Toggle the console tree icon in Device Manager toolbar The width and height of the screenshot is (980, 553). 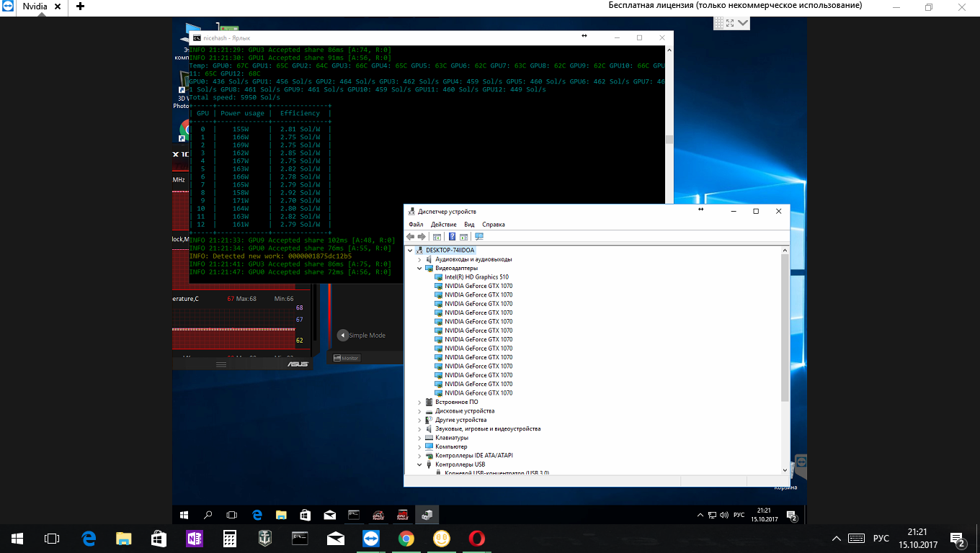[437, 236]
